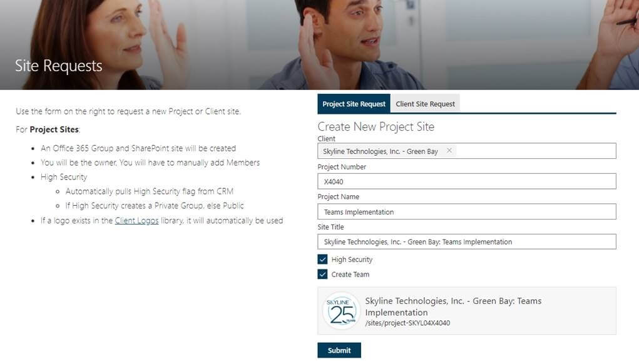
Task: Uncheck the High Security checkbox
Action: (322, 260)
